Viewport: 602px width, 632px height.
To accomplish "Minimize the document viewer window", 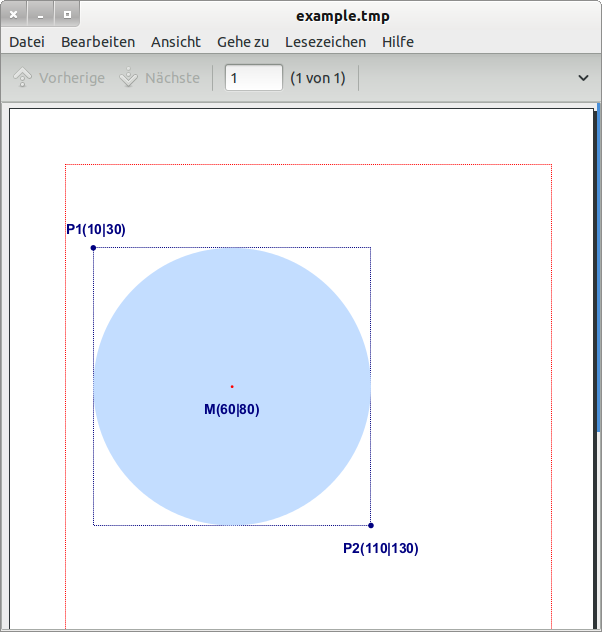I will [41, 15].
